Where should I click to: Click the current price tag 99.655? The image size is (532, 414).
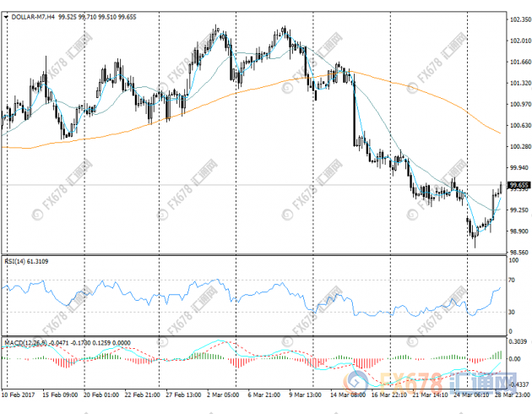pos(518,185)
